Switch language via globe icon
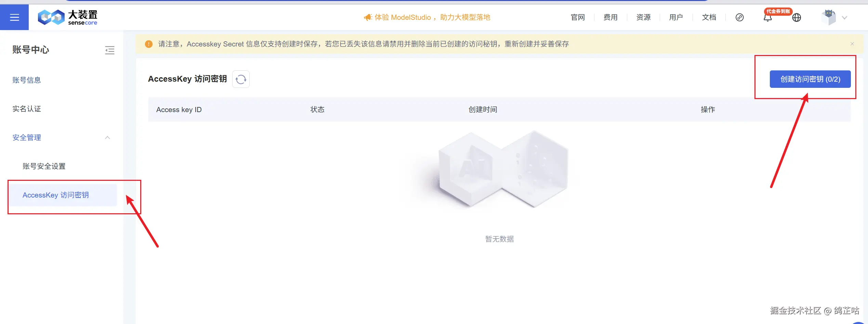The height and width of the screenshot is (324, 868). point(797,17)
